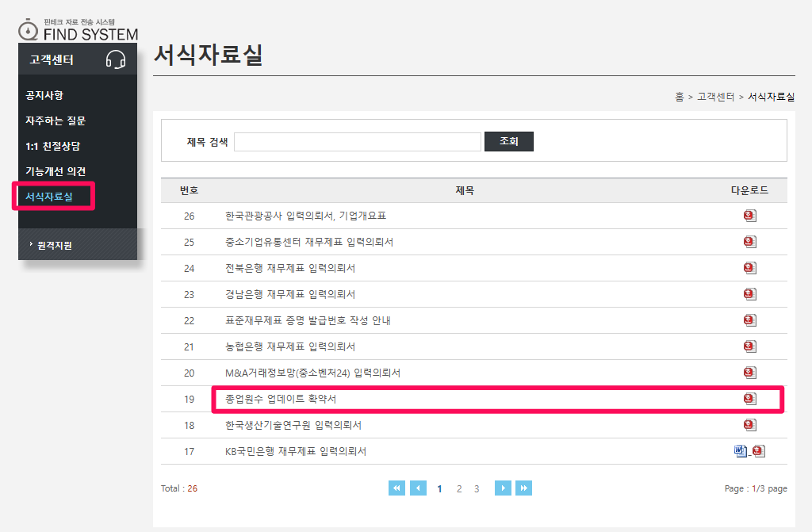Go to previous page arrow
Image resolution: width=812 pixels, height=532 pixels.
tap(418, 488)
